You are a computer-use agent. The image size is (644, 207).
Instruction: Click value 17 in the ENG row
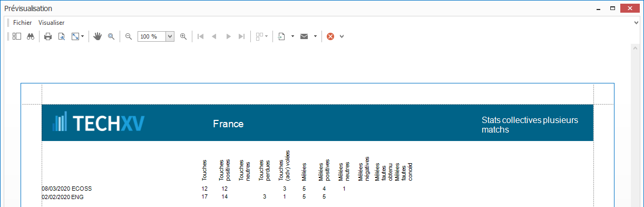[x=204, y=196]
